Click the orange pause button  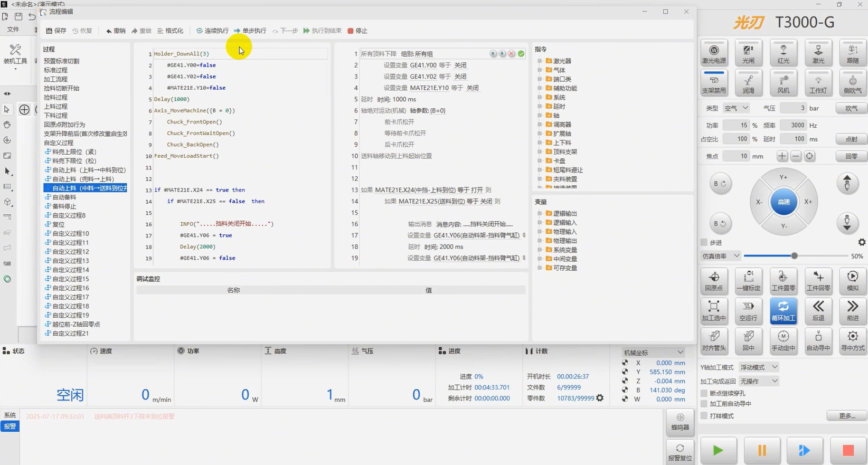(x=761, y=450)
